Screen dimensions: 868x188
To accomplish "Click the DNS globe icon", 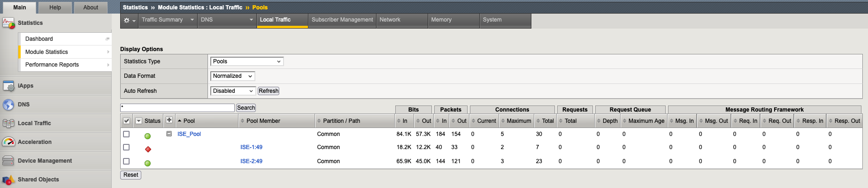I will pyautogui.click(x=8, y=105).
